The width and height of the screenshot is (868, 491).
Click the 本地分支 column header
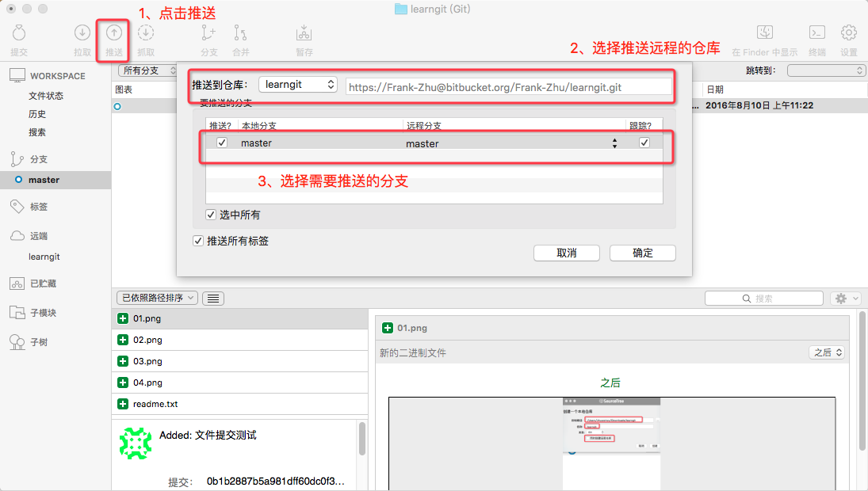coord(259,125)
